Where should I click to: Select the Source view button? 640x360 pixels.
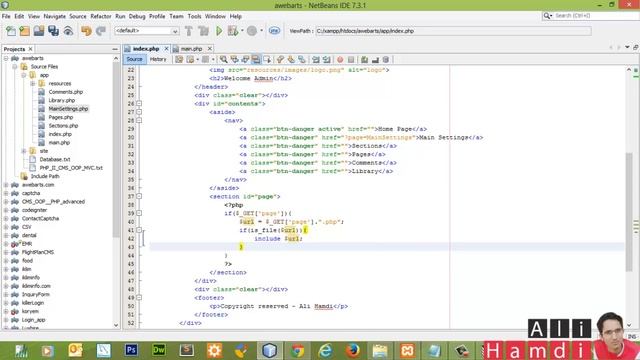click(x=134, y=60)
